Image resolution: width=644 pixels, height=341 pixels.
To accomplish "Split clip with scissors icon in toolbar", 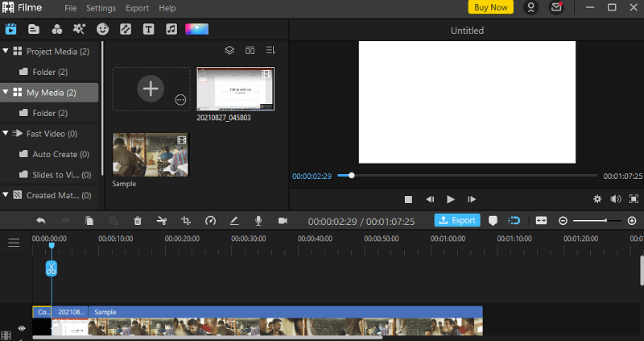I will (162, 221).
